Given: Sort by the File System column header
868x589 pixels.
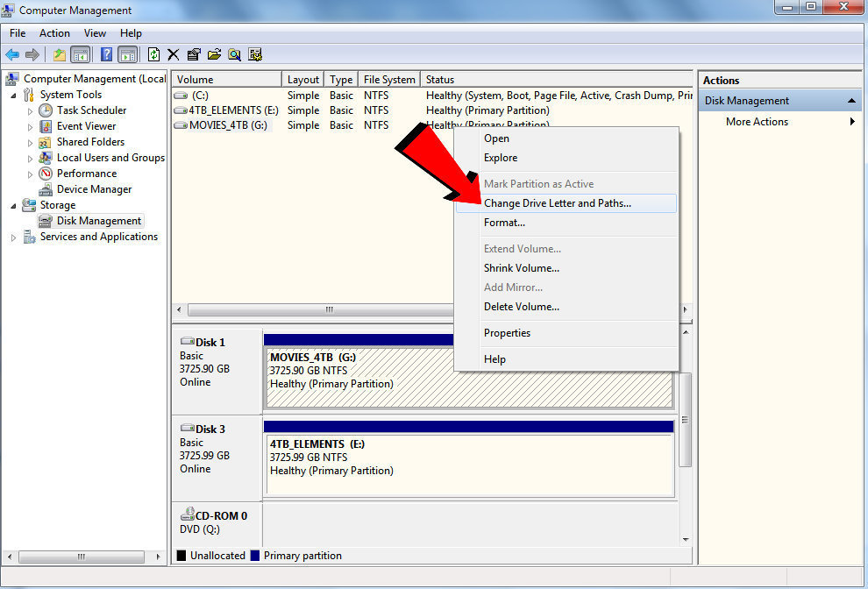Looking at the screenshot, I should (x=389, y=79).
